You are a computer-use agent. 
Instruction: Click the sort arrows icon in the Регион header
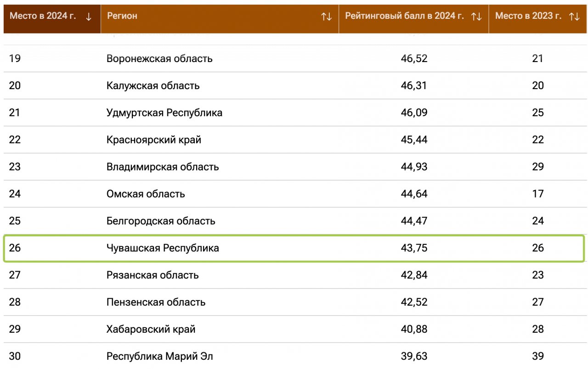(x=326, y=17)
